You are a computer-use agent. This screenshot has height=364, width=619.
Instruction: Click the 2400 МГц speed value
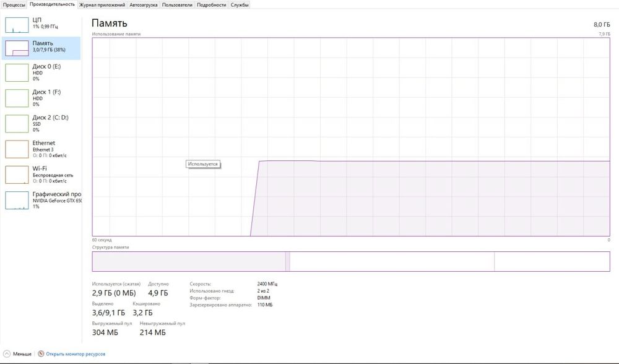click(x=267, y=284)
